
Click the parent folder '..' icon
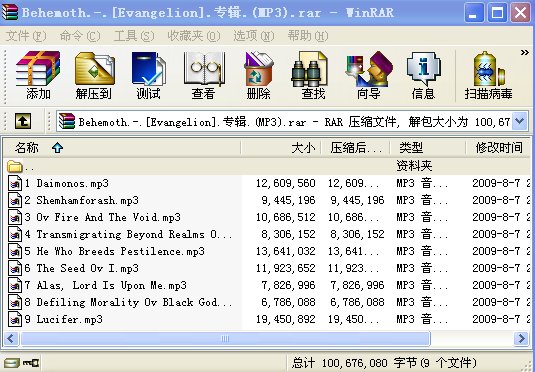(15, 167)
